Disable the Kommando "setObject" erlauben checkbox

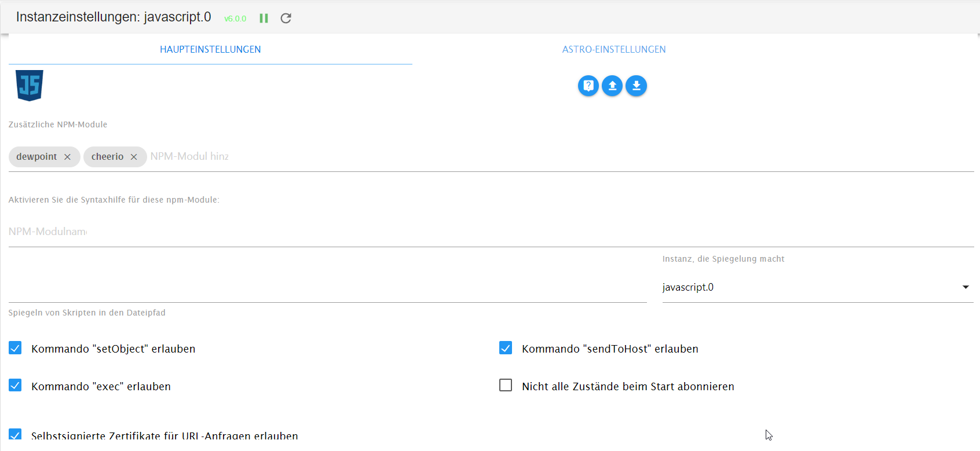pyautogui.click(x=16, y=348)
